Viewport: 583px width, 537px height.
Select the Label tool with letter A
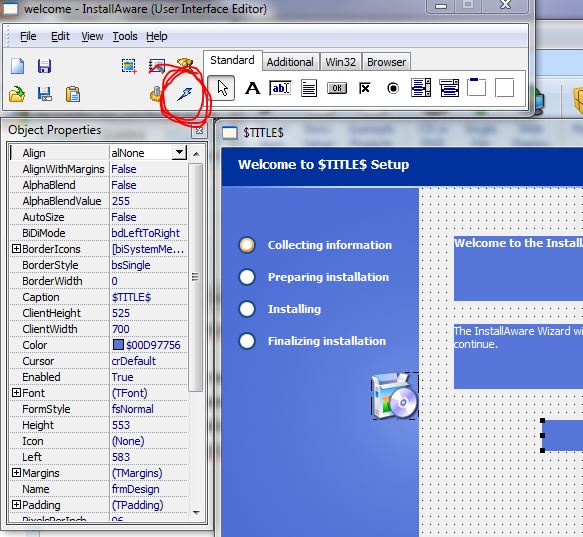(x=252, y=89)
